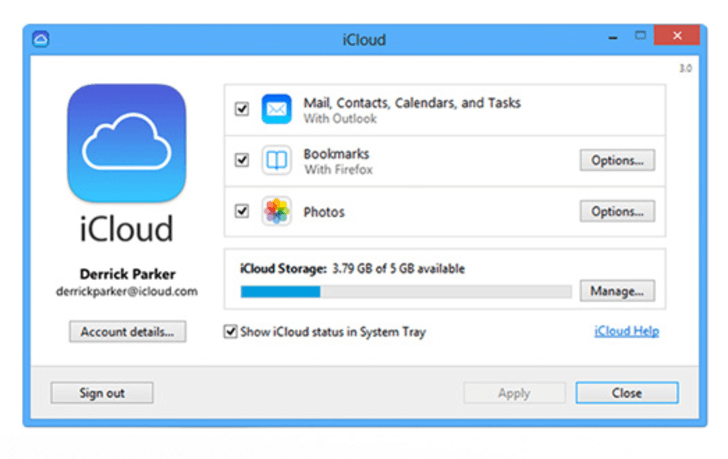
Task: Click the Close button at bottom
Action: 627,393
